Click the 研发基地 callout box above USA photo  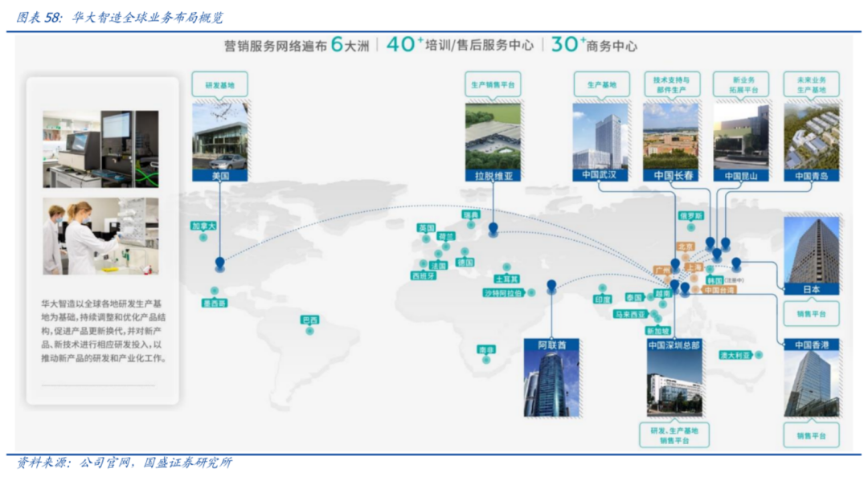pos(220,85)
